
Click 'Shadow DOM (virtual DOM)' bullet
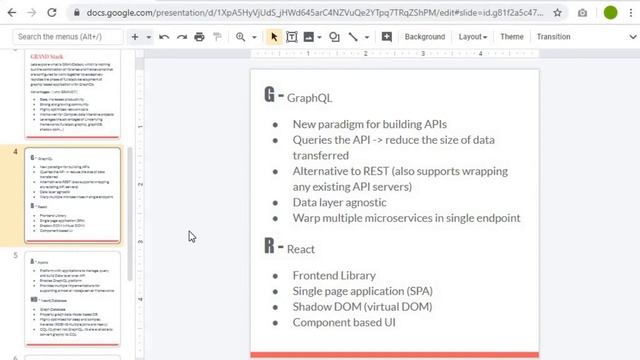pos(362,307)
